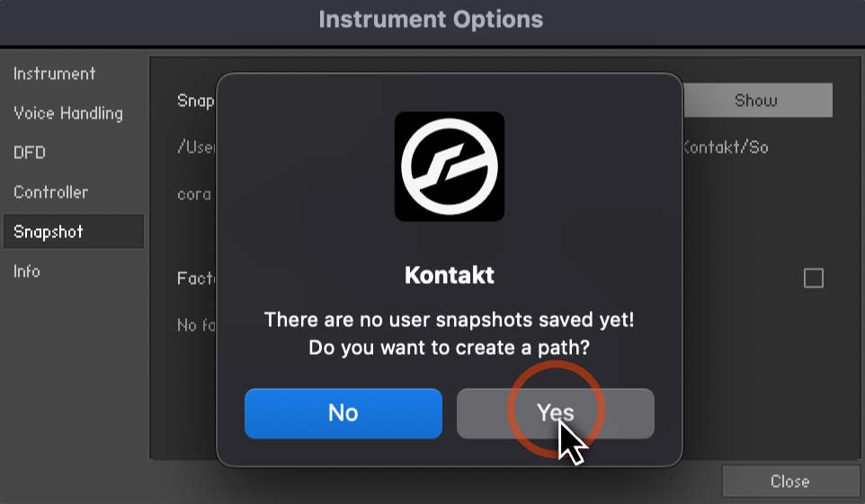Click the partially hidden 'Snap' label

(x=196, y=101)
